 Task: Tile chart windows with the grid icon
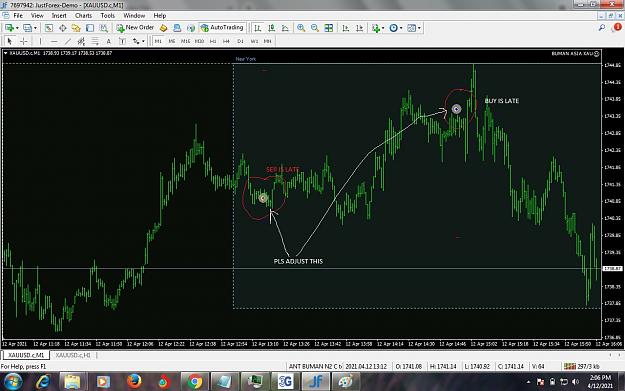coord(328,28)
